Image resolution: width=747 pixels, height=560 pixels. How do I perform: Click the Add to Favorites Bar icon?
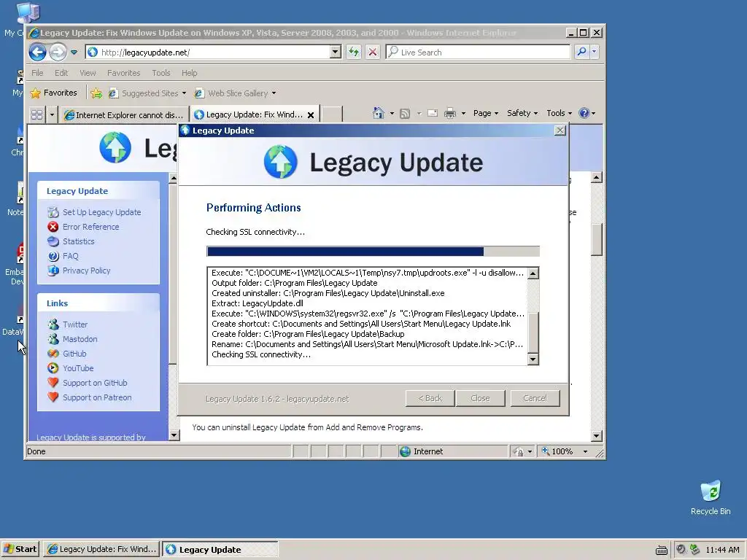click(96, 93)
